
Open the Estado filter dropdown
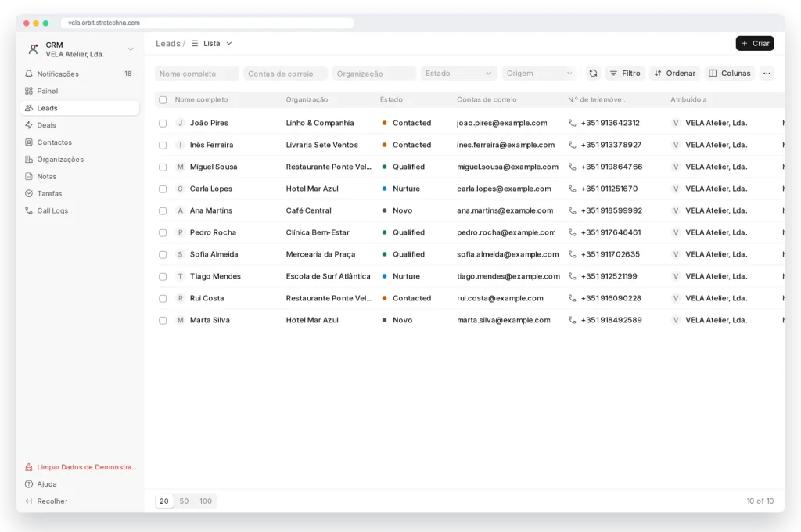click(x=458, y=73)
